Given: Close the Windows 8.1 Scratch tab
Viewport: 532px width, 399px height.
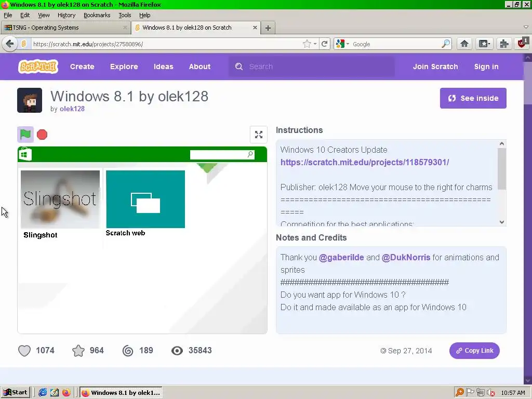Looking at the screenshot, I should point(255,28).
